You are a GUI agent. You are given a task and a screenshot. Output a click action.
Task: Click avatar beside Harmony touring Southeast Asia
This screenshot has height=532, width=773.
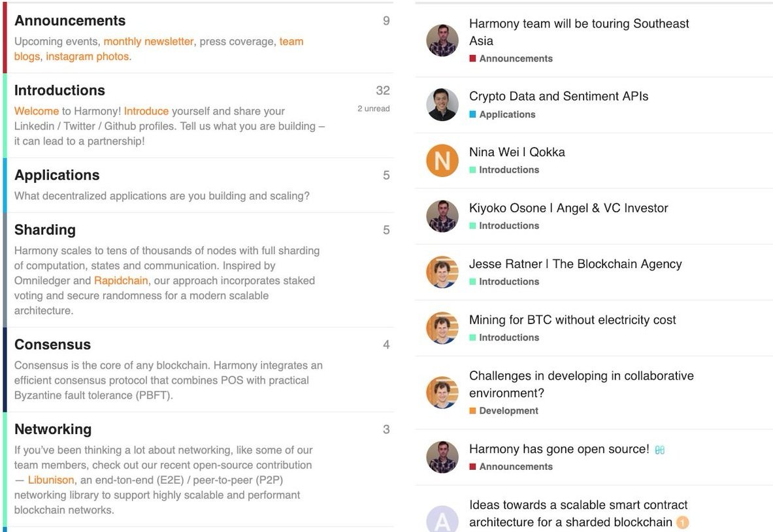tap(442, 41)
